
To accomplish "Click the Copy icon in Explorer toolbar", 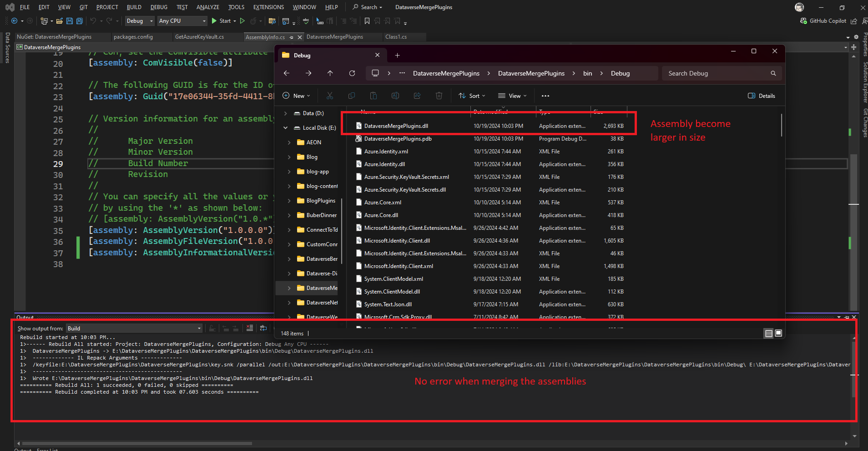I will [x=352, y=96].
